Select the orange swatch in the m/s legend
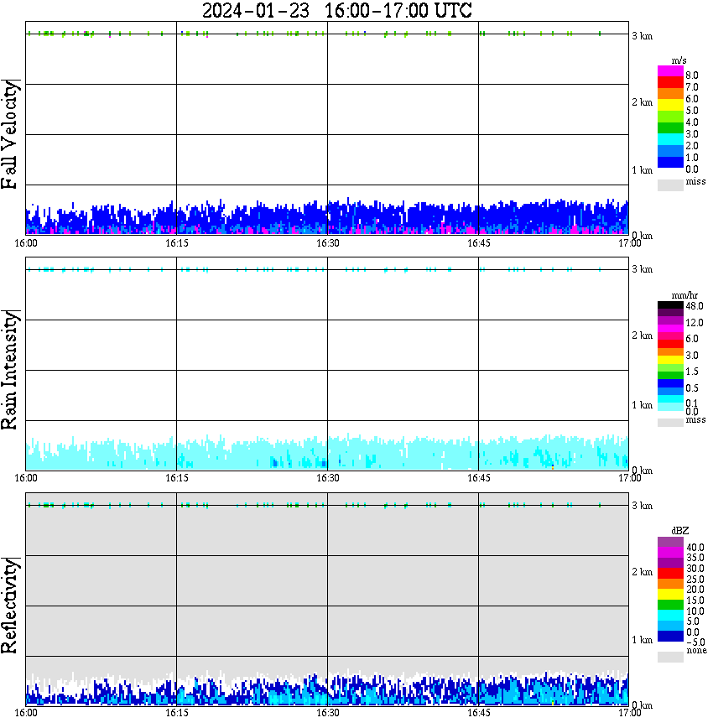Screen dimensions: 713x728 coord(670,94)
